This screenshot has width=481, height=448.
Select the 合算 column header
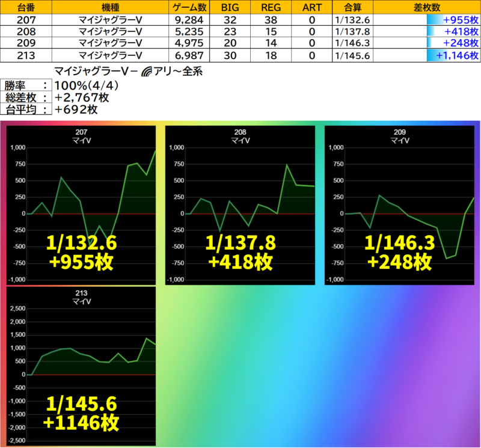352,7
